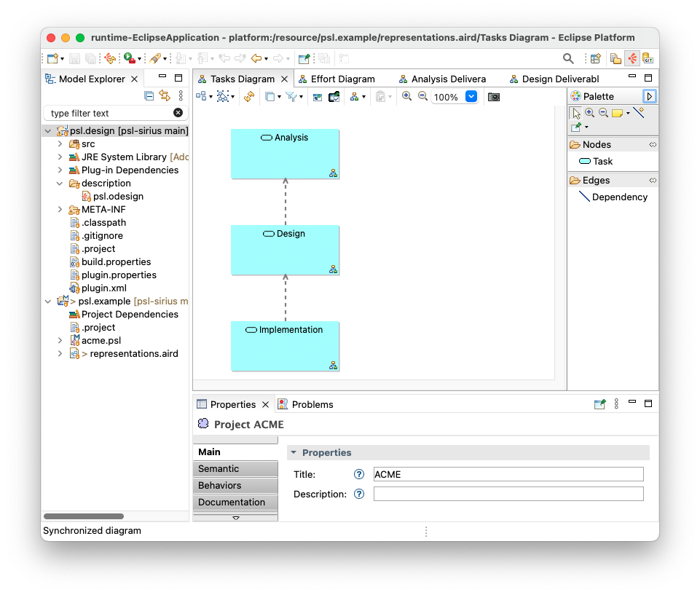Viewport: 700px width, 595px height.
Task: Click the Description input field
Action: 508,494
